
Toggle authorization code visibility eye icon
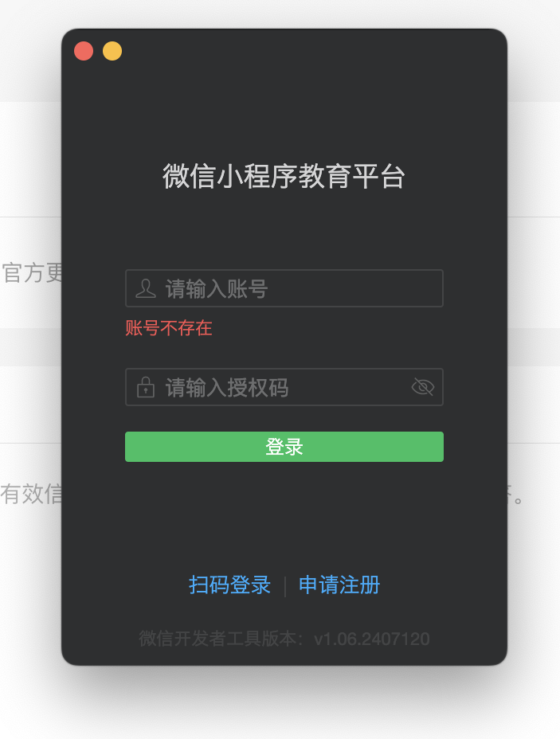tap(422, 387)
